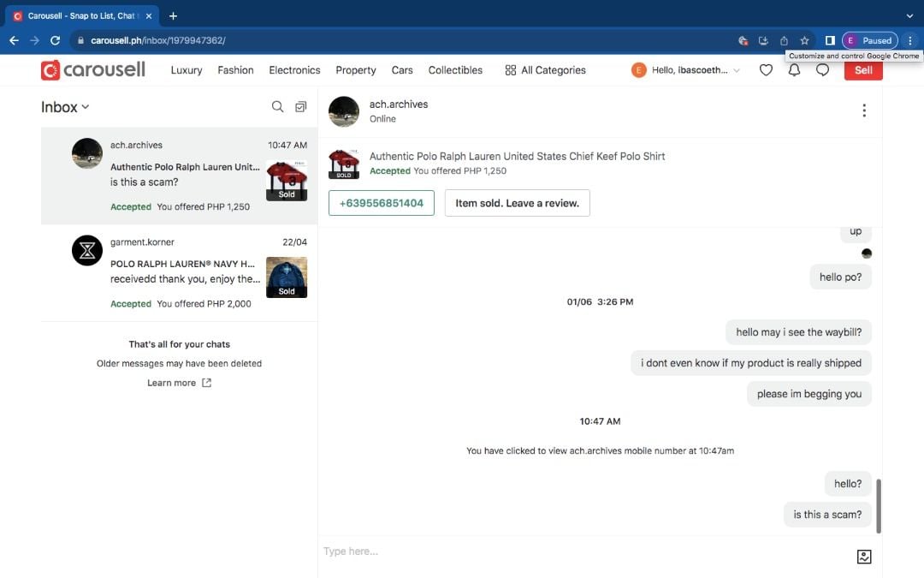Click the translate icon in address bar

[743, 41]
